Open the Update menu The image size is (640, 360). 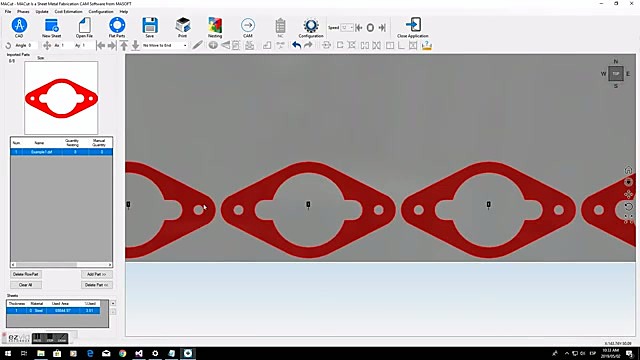pyautogui.click(x=42, y=11)
